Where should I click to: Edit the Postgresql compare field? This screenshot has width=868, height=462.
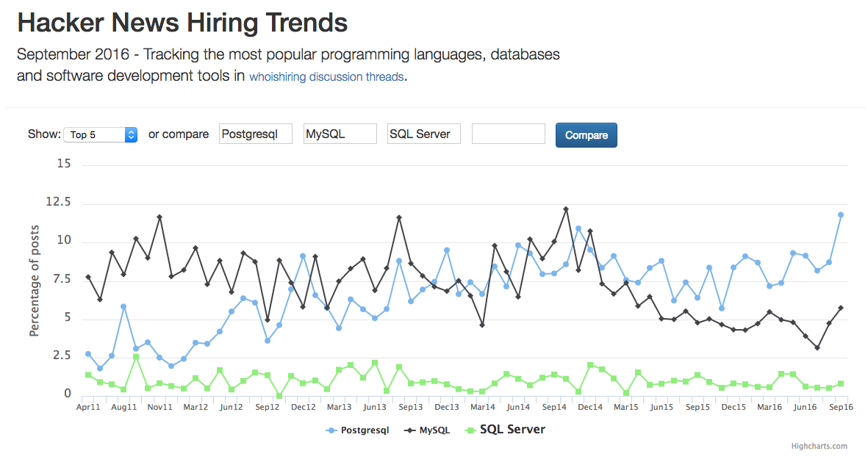256,134
